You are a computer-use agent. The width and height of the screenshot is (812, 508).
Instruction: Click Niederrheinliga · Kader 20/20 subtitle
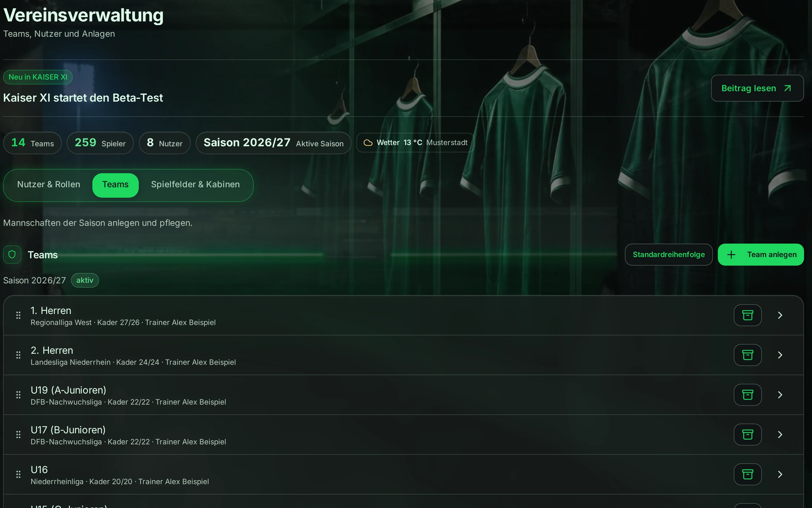tap(82, 481)
